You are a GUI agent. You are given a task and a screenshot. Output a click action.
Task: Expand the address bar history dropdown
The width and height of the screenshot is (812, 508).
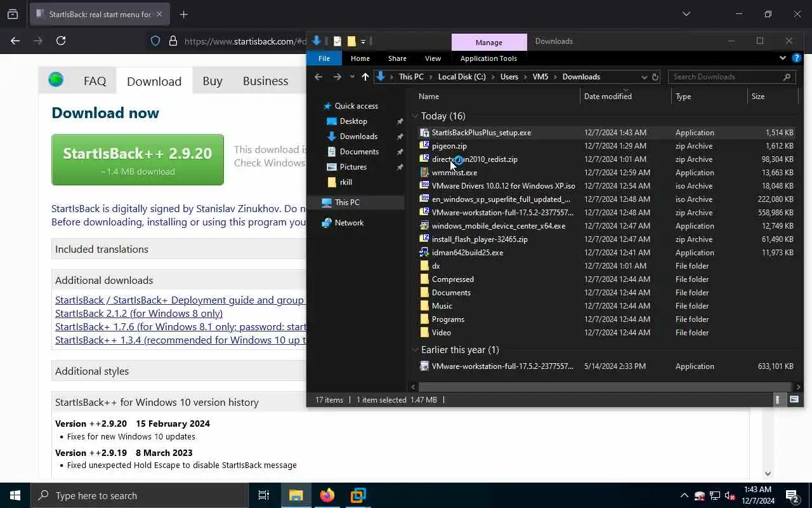tap(644, 77)
